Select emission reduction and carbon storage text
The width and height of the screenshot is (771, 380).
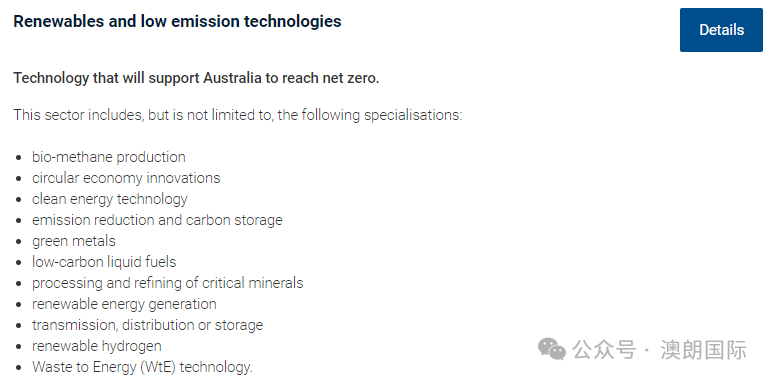157,220
